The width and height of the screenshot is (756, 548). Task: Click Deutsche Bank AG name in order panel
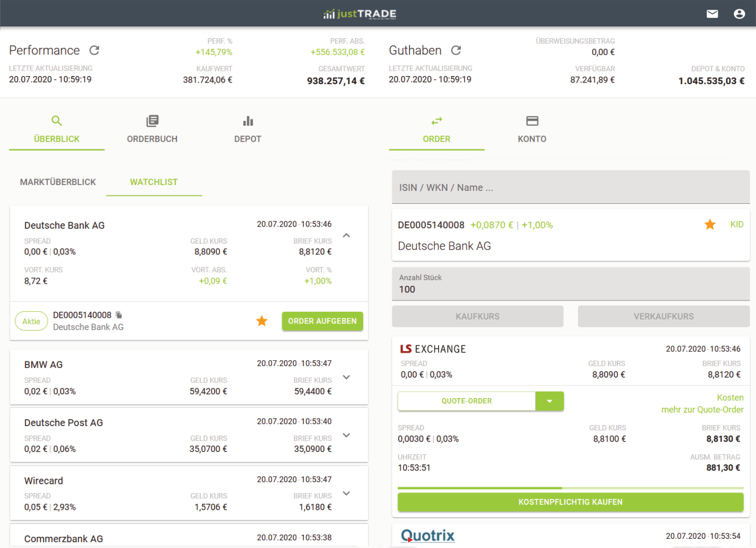(x=445, y=246)
